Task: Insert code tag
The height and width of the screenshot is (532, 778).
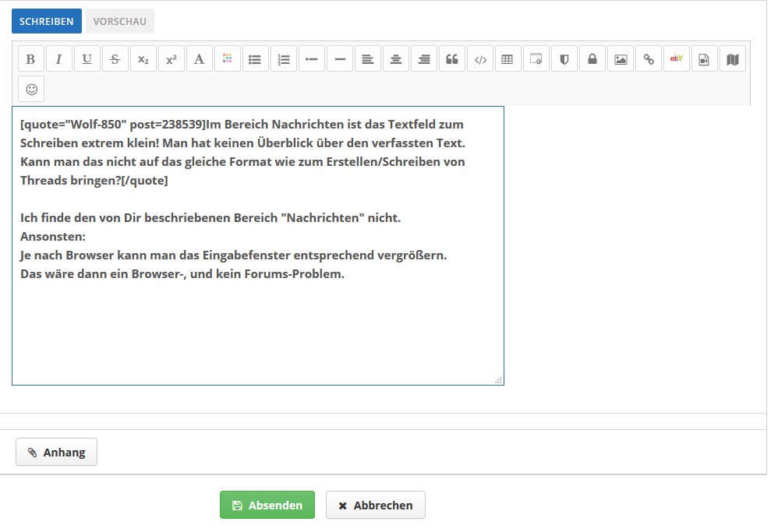Action: point(480,59)
